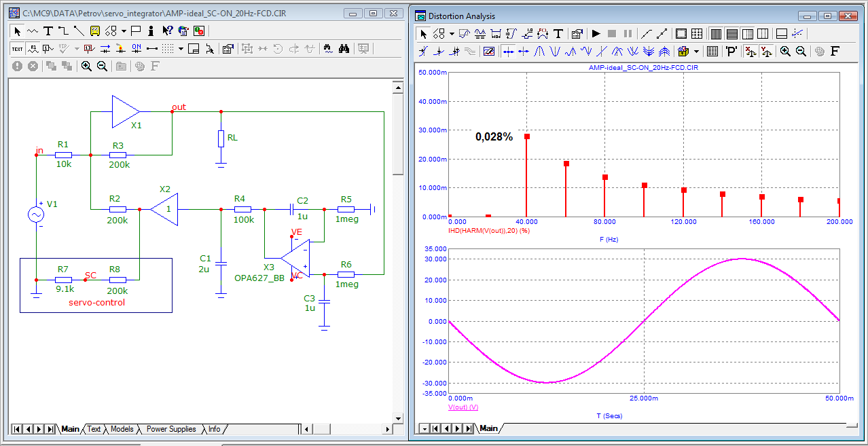Select the arrow pointer tool in schematic toolbar
Viewport: 868px width, 446px height.
click(x=18, y=31)
